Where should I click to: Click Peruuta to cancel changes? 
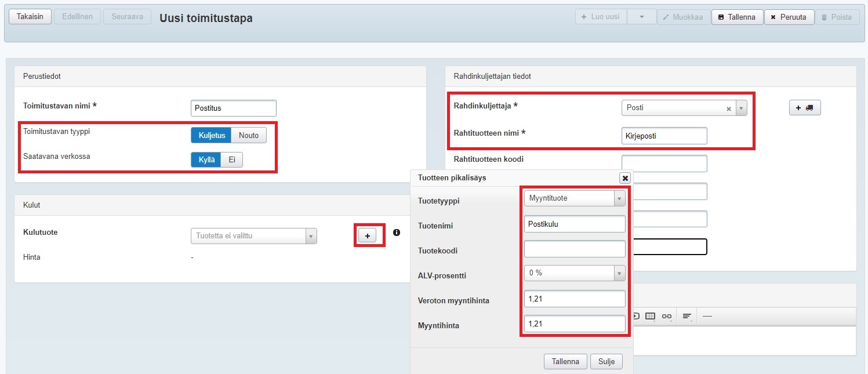coord(789,17)
